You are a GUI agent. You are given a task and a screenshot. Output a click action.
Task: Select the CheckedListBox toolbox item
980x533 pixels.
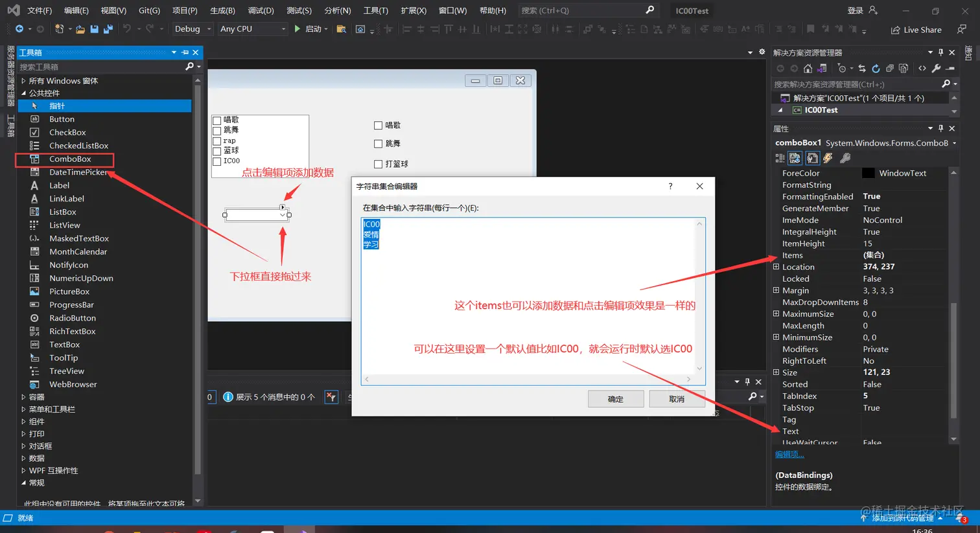(78, 146)
